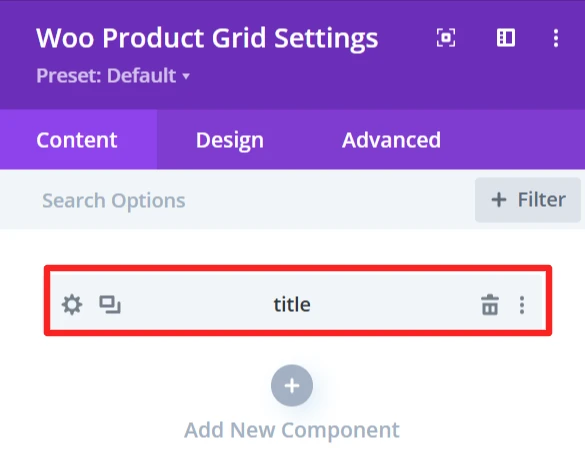Duplicate the title component
Viewport: 585px width, 468px height.
pyautogui.click(x=110, y=305)
